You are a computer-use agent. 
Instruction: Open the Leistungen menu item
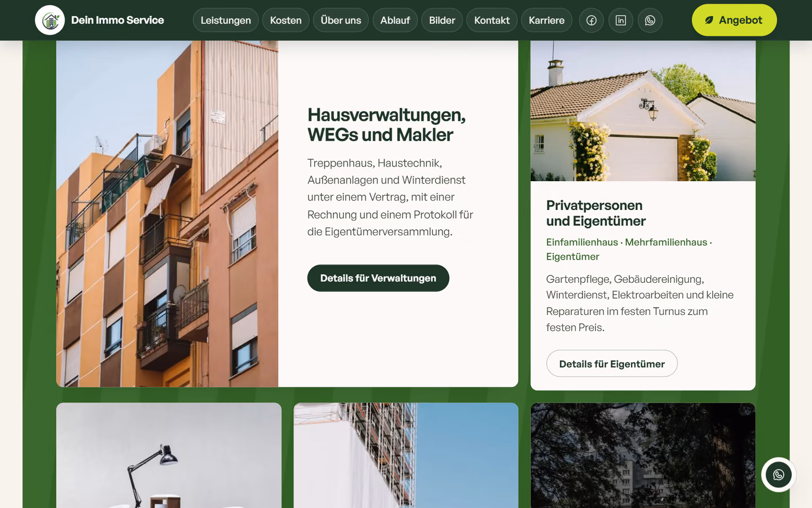pos(226,20)
